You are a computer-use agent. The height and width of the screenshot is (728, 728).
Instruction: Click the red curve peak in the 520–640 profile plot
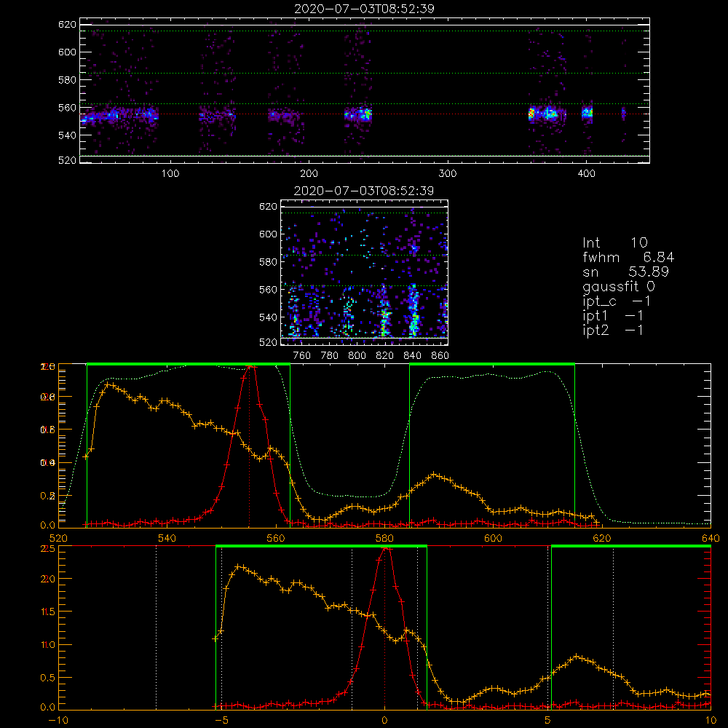pyautogui.click(x=252, y=367)
